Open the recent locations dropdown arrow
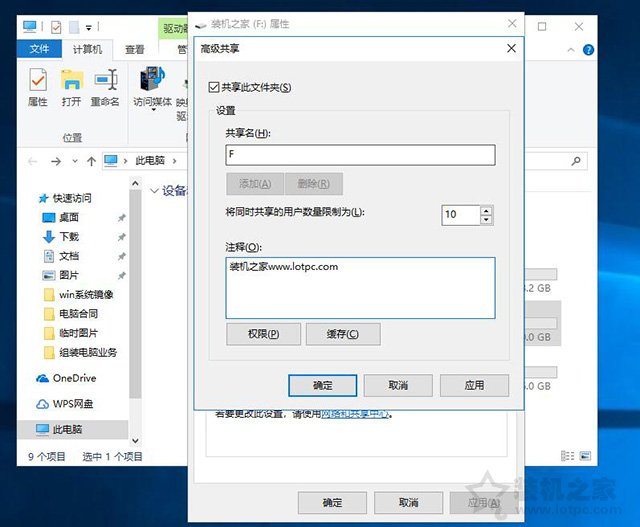Image resolution: width=640 pixels, height=527 pixels. click(75, 161)
